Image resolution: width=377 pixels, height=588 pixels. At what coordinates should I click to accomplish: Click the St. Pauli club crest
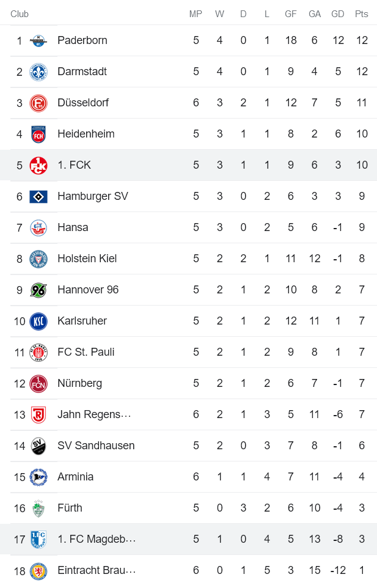pos(38,352)
